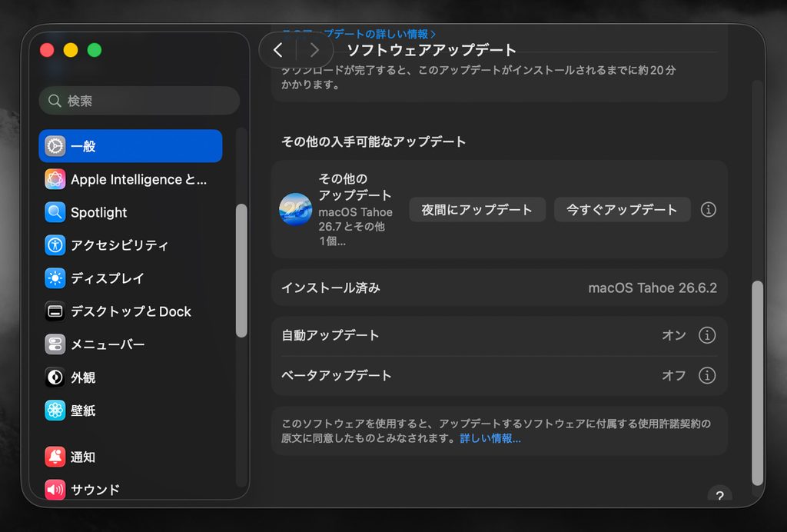The image size is (787, 532).
Task: Click the 自動アップデート label
Action: tap(330, 334)
